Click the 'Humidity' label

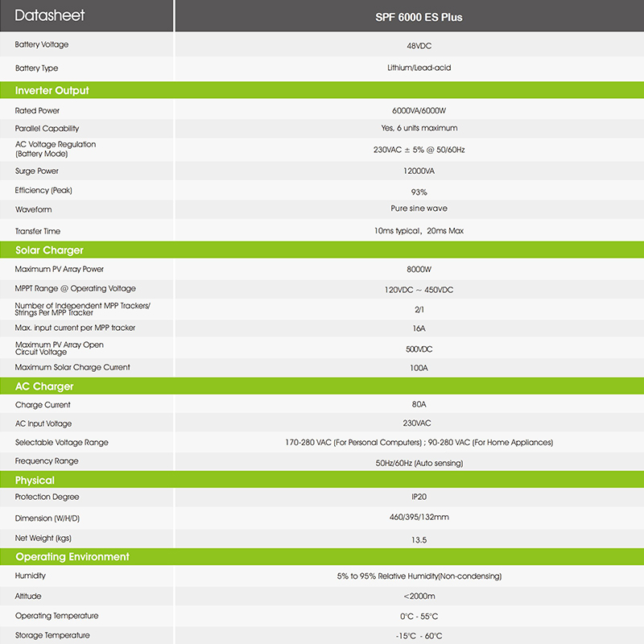(x=30, y=576)
